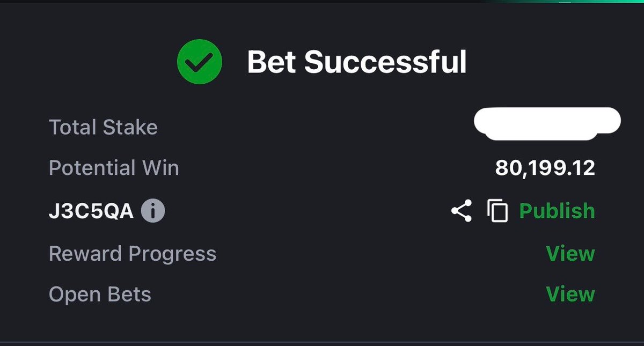This screenshot has height=346, width=644.
Task: Click the green success checkmark icon
Action: [x=200, y=63]
